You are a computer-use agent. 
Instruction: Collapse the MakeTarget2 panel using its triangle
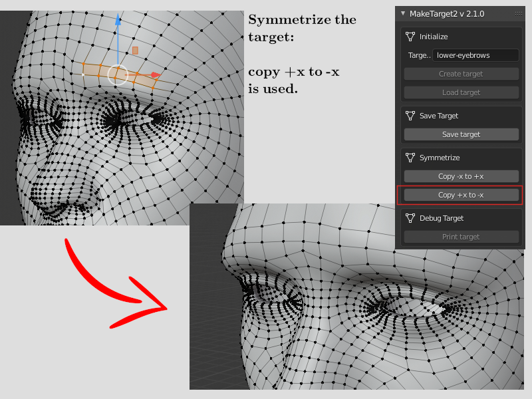[x=402, y=13]
